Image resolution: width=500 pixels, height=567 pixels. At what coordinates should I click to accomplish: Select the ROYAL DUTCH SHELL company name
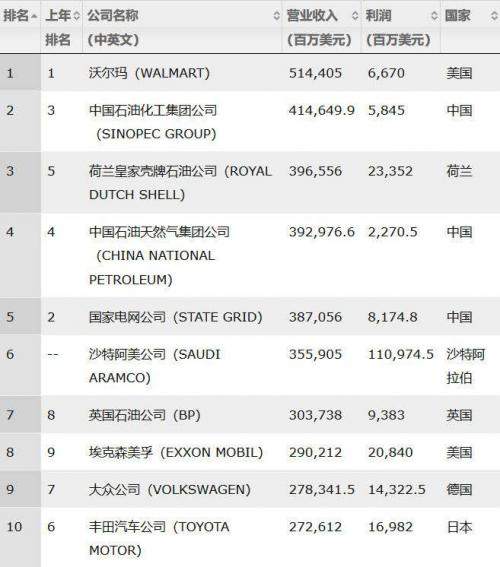click(180, 183)
